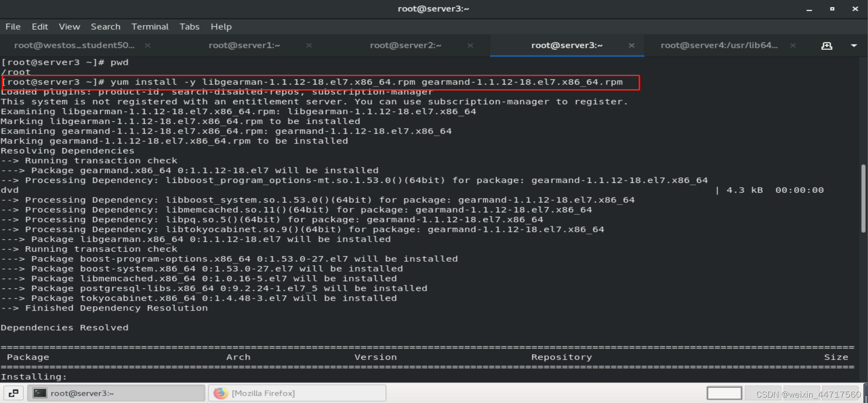Click the 'Repository' column header
This screenshot has width=868, height=403.
(x=561, y=357)
